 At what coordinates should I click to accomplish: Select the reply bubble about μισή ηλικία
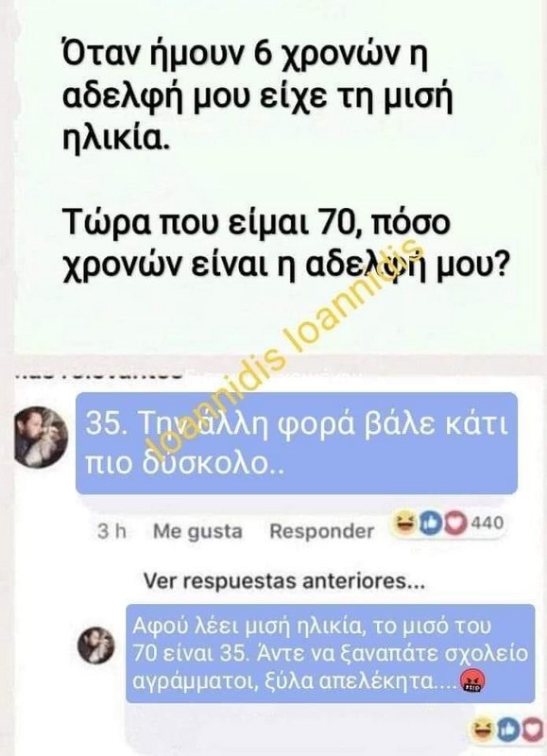point(330,653)
